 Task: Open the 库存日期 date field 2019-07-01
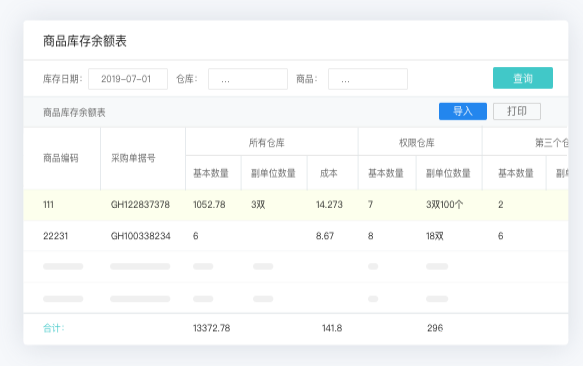128,79
